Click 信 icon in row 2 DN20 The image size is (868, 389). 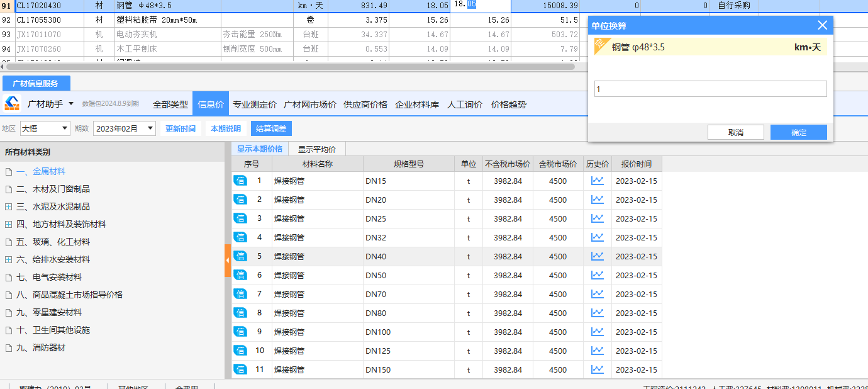click(x=240, y=200)
